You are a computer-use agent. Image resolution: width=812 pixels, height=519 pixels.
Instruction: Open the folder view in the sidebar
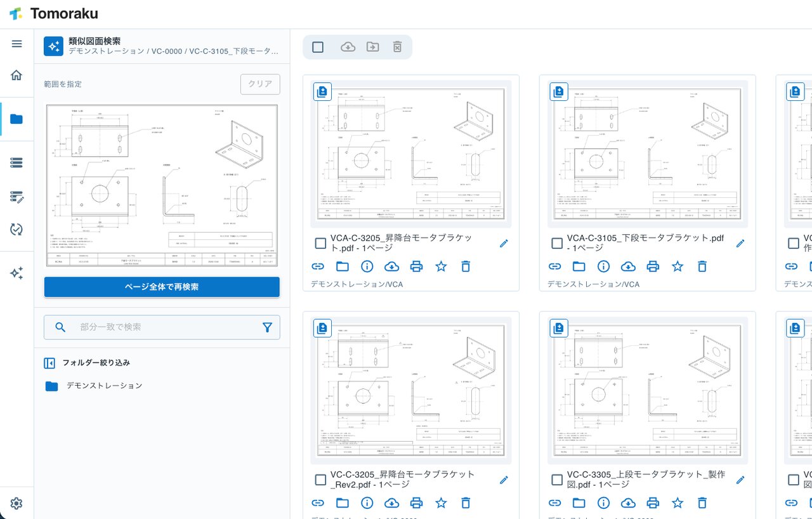click(x=16, y=119)
